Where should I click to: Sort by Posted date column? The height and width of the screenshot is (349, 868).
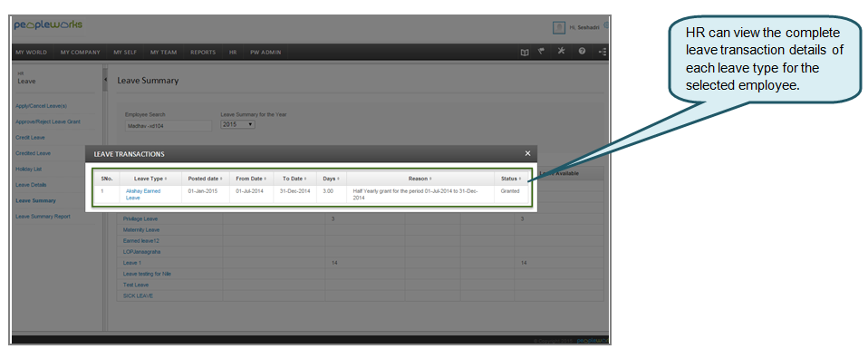click(x=206, y=179)
